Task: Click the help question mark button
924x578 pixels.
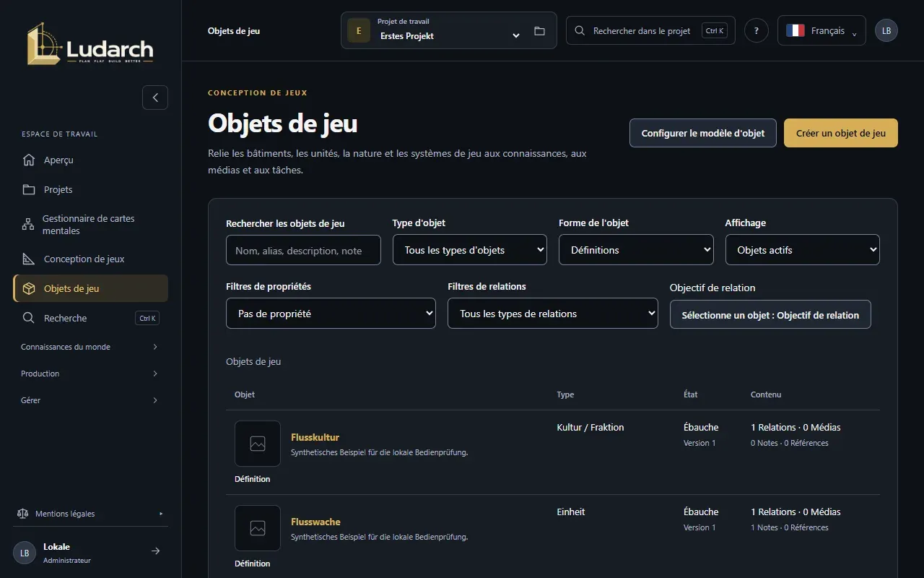Action: pos(757,31)
